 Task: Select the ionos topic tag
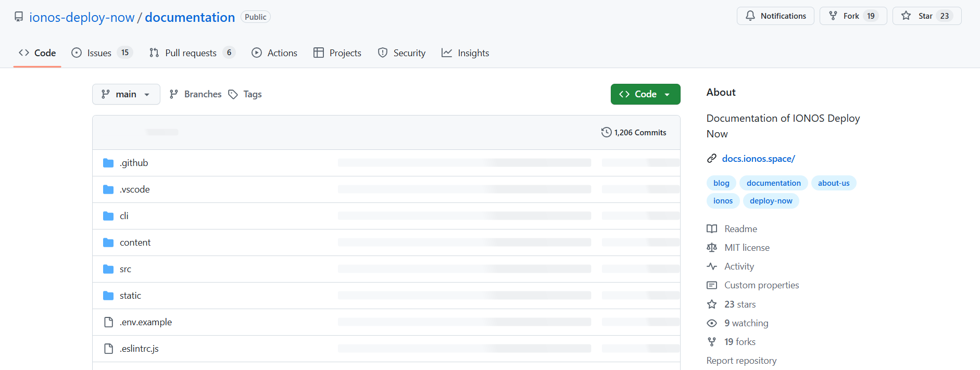tap(723, 201)
